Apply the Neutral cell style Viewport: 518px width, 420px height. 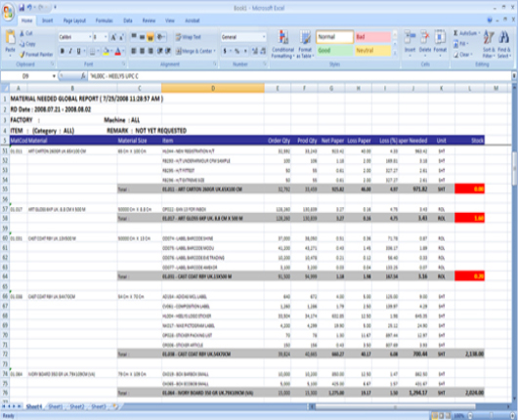point(373,51)
